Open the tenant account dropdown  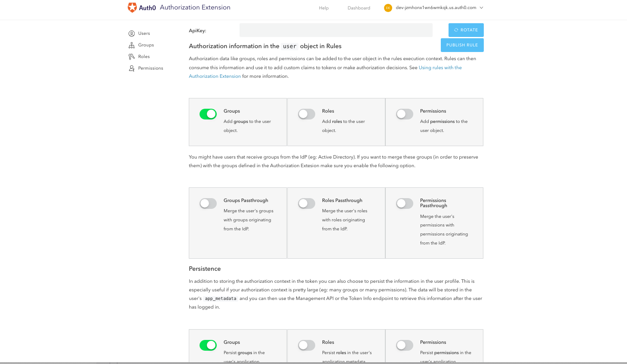pyautogui.click(x=482, y=8)
